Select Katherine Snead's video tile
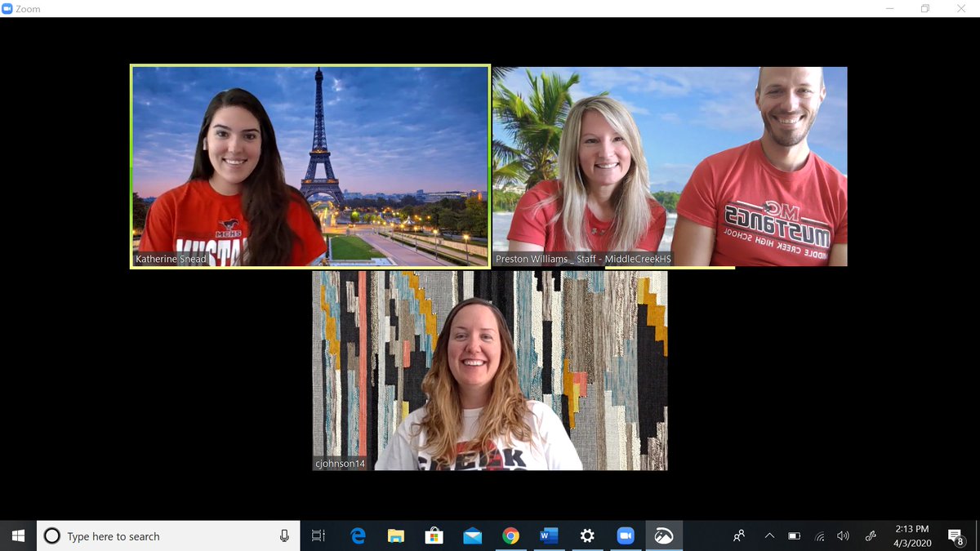Screen dimensions: 980x551 (x=310, y=167)
